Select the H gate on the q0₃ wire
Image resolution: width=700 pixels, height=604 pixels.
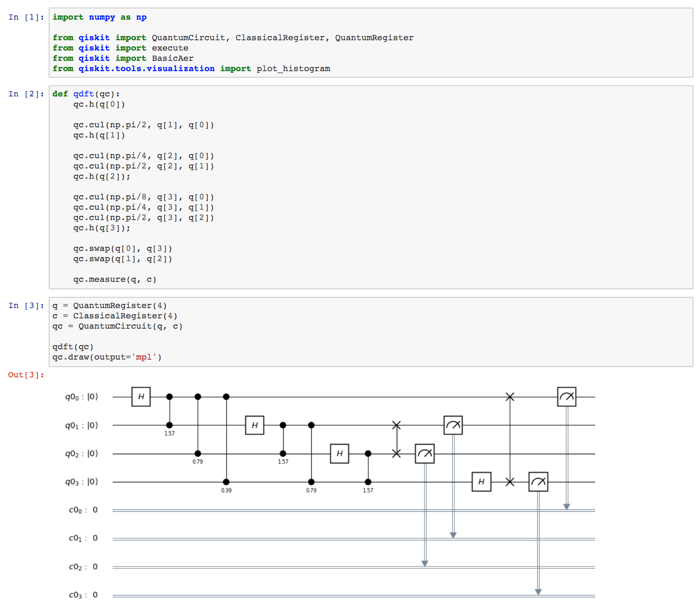point(481,482)
